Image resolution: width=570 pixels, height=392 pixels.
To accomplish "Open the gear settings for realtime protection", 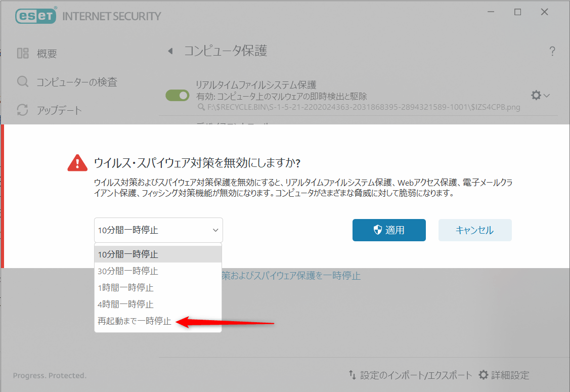I will [536, 95].
